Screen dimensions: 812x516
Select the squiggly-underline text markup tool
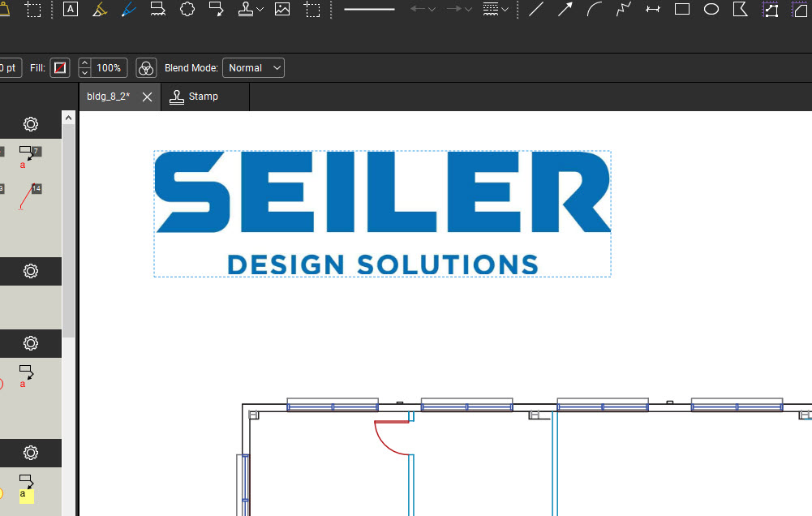pos(157,9)
